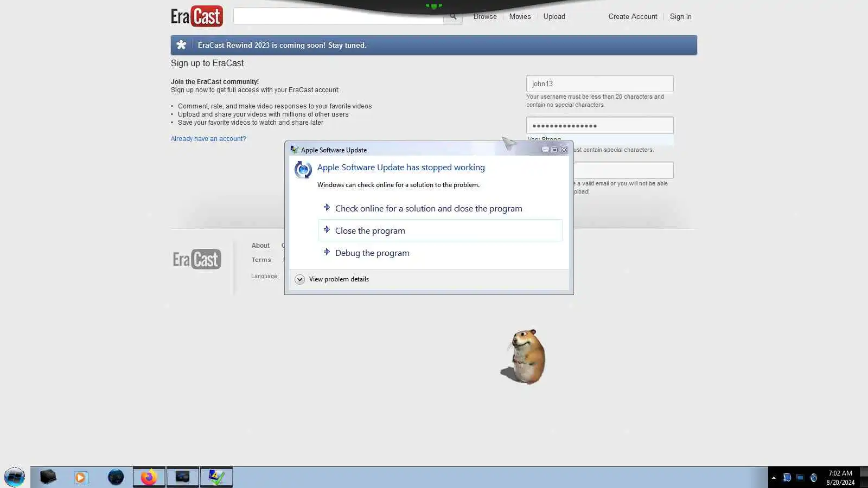Click the 'Language:' footer label
The image size is (868, 488).
(x=265, y=276)
